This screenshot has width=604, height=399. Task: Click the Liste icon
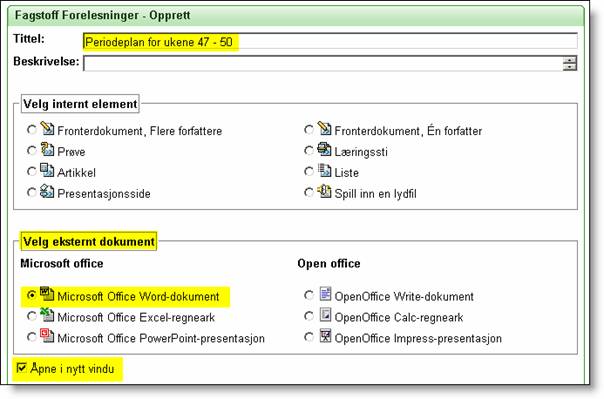click(324, 170)
